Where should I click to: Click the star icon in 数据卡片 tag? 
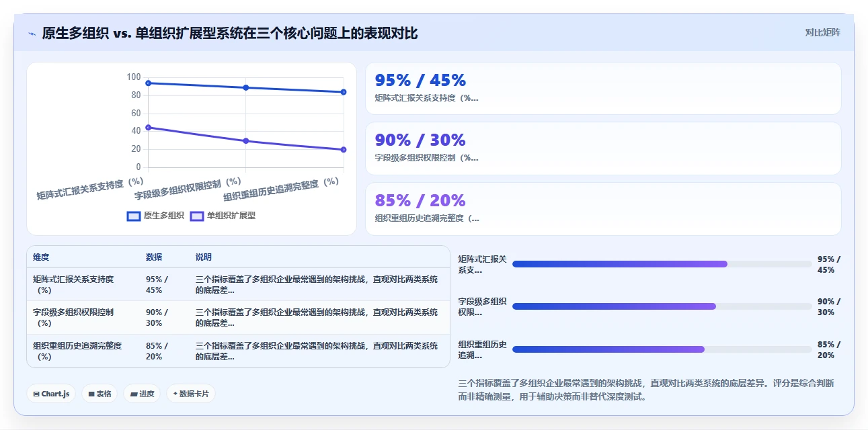pyautogui.click(x=175, y=394)
